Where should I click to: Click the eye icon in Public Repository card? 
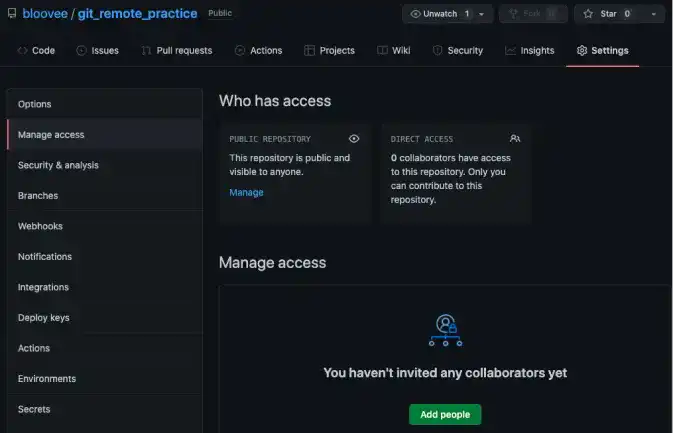click(354, 139)
